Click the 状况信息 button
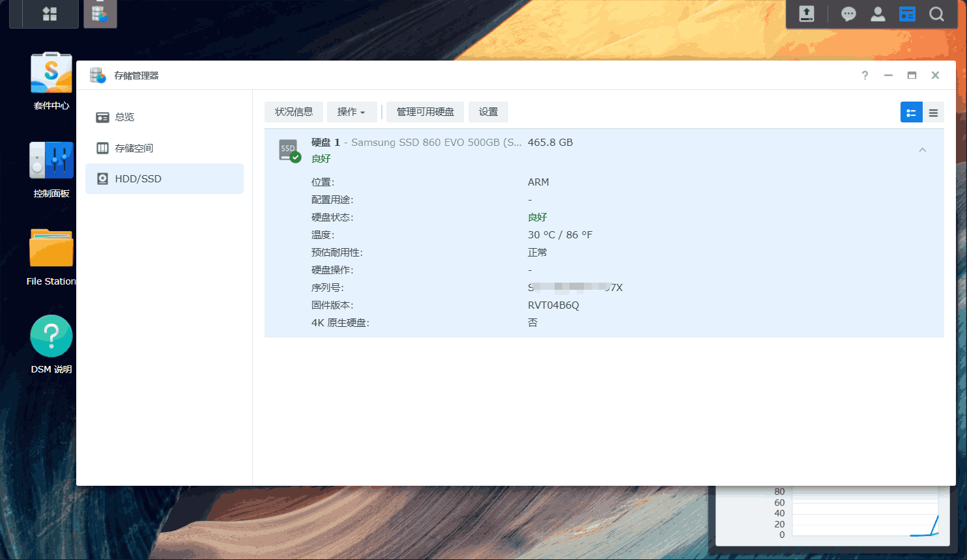 coord(294,112)
